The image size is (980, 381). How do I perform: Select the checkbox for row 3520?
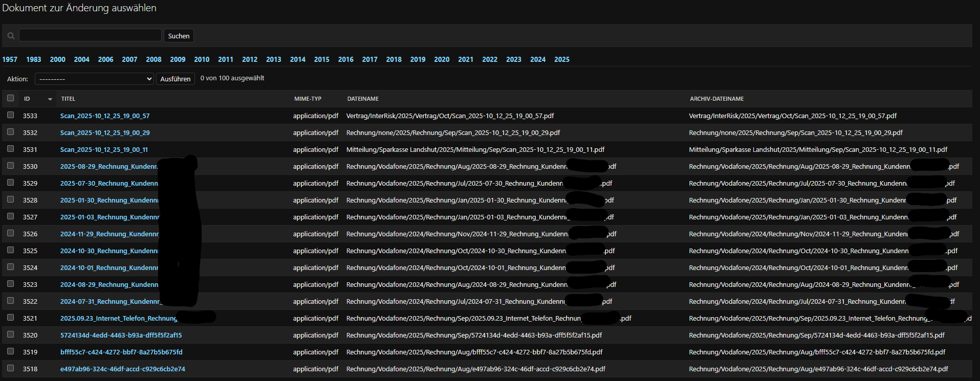tap(10, 334)
